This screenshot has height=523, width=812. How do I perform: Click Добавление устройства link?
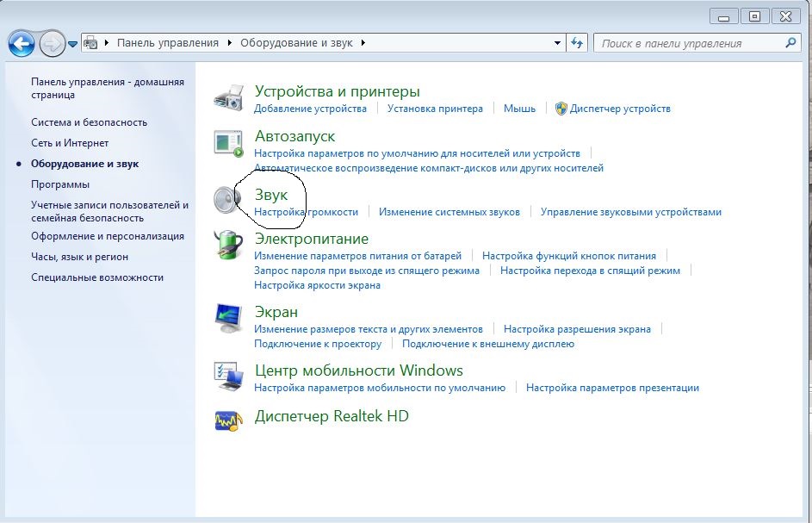point(310,109)
